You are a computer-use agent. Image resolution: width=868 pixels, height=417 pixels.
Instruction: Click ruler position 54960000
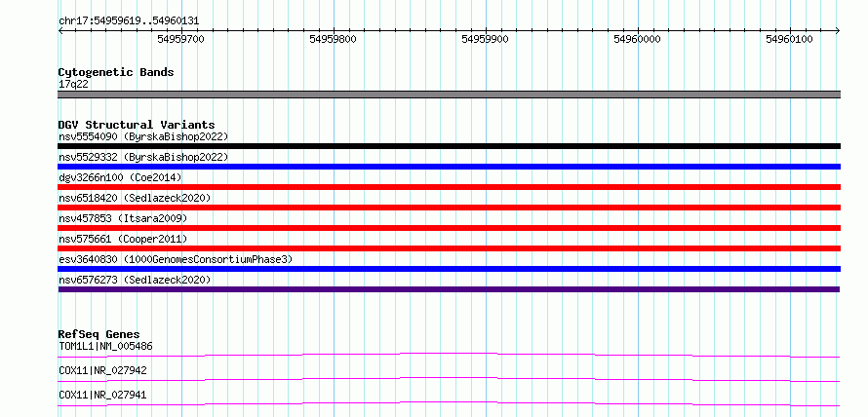click(637, 39)
